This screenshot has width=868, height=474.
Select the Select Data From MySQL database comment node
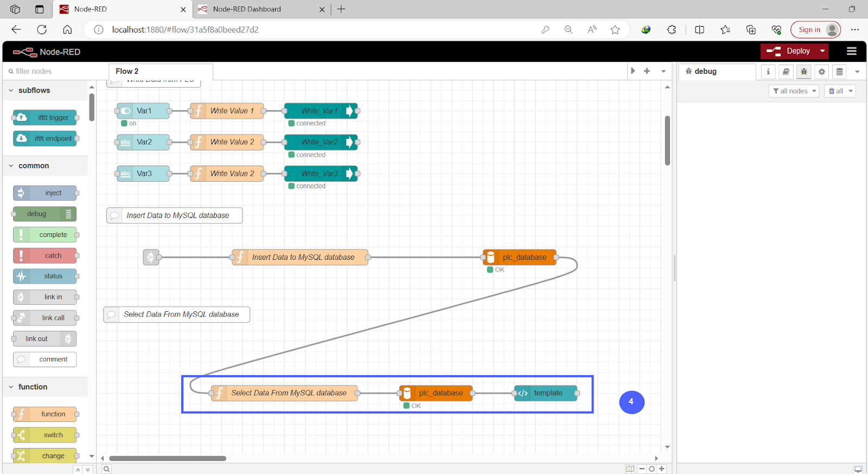click(x=177, y=315)
